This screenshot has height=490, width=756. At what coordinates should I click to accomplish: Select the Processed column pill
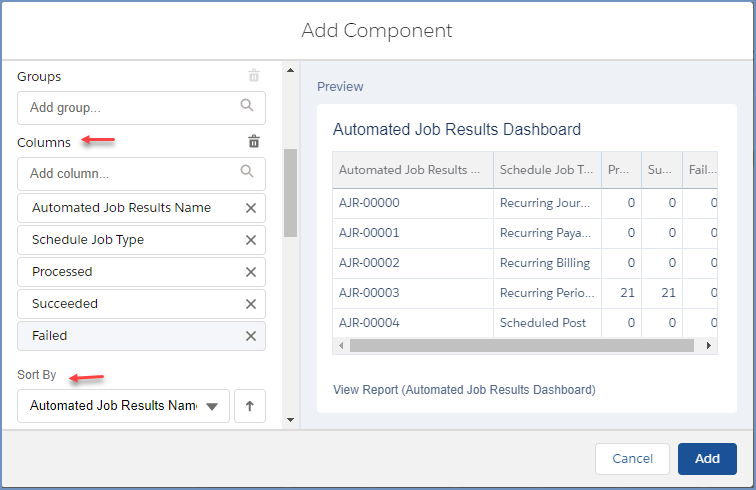point(141,272)
